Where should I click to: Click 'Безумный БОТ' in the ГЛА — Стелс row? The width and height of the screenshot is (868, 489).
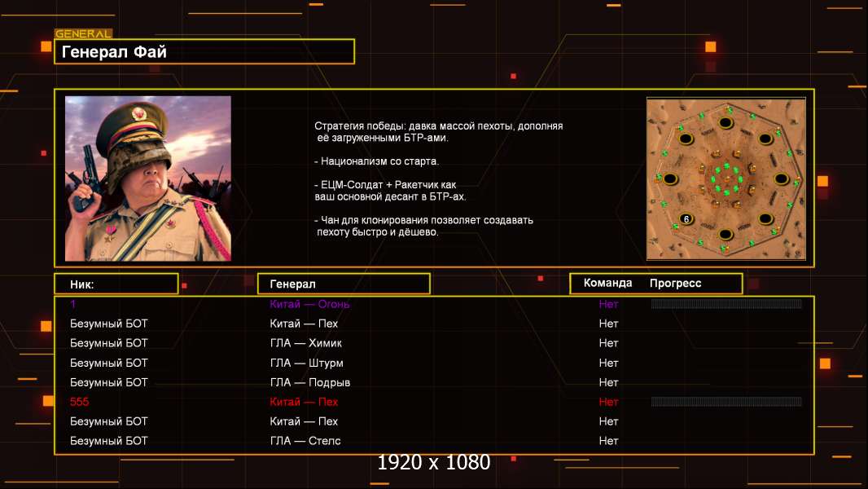[108, 441]
